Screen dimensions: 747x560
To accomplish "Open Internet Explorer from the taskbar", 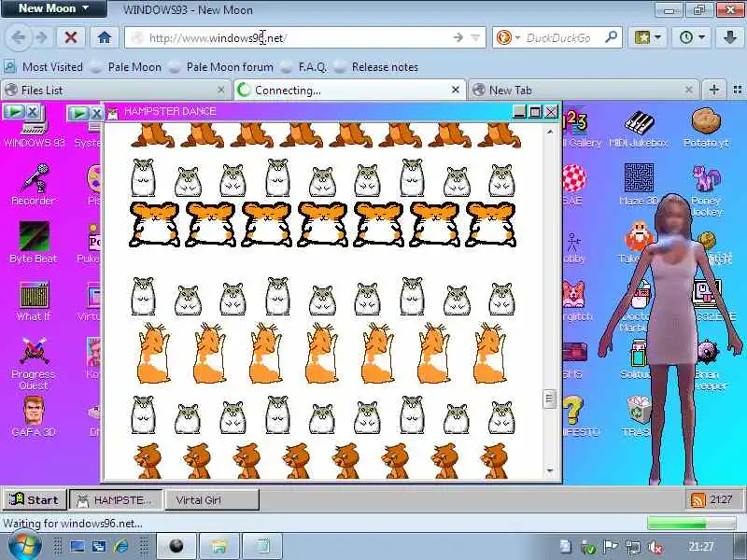I will pos(121,546).
